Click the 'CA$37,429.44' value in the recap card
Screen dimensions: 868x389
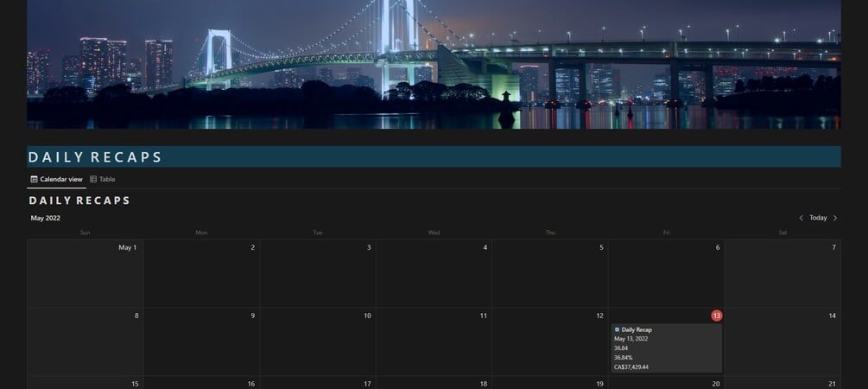631,367
